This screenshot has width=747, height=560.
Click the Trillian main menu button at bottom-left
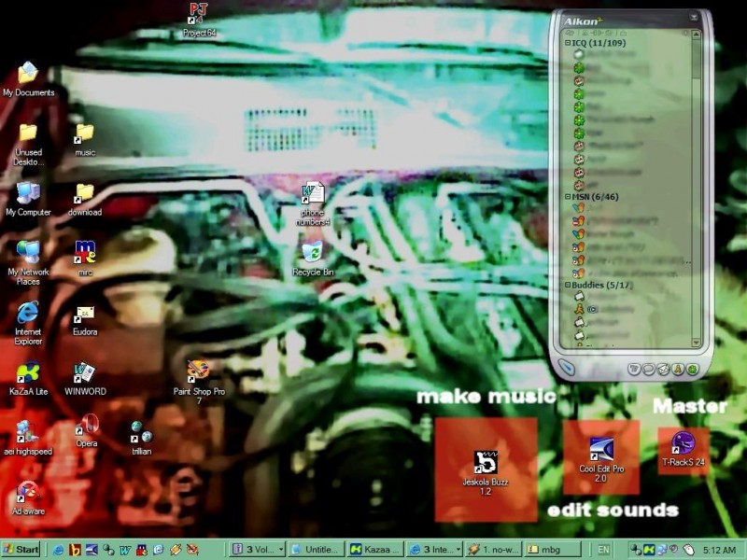[567, 367]
